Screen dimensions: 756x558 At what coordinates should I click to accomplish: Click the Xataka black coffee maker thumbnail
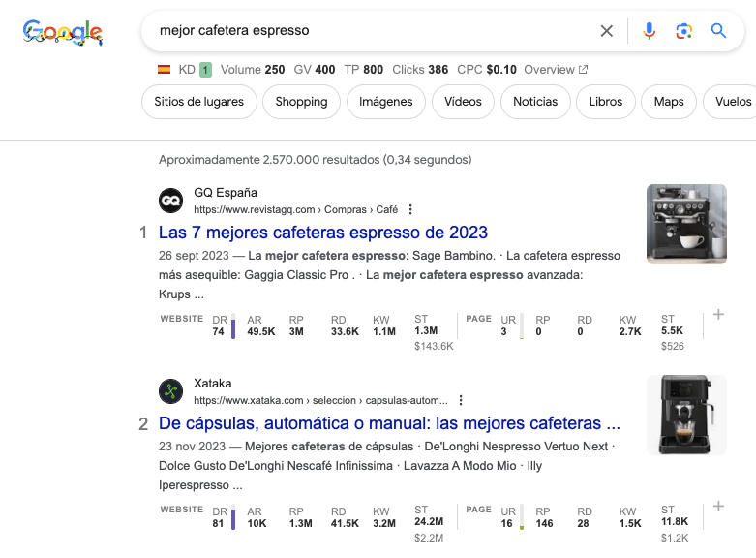[686, 416]
